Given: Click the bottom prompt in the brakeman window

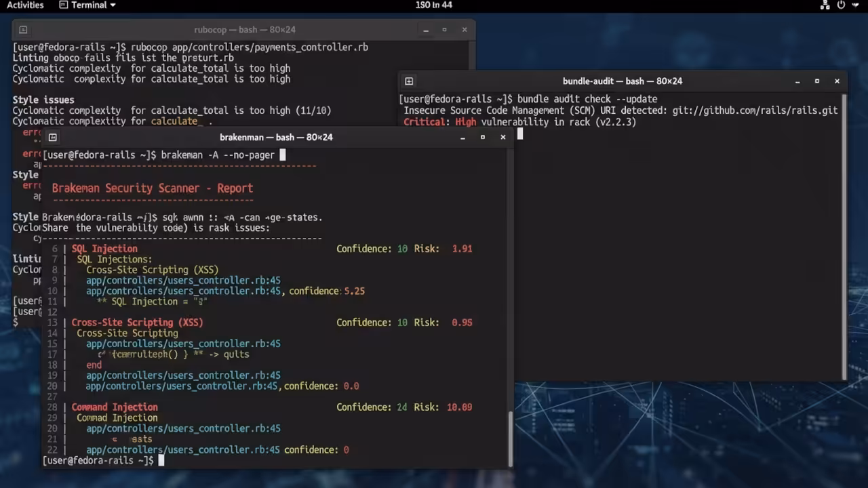Looking at the screenshot, I should pyautogui.click(x=98, y=461).
